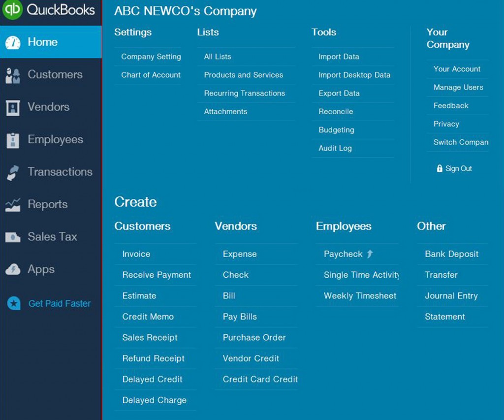Create a Sales Receipt
504x420 pixels.
coord(150,338)
